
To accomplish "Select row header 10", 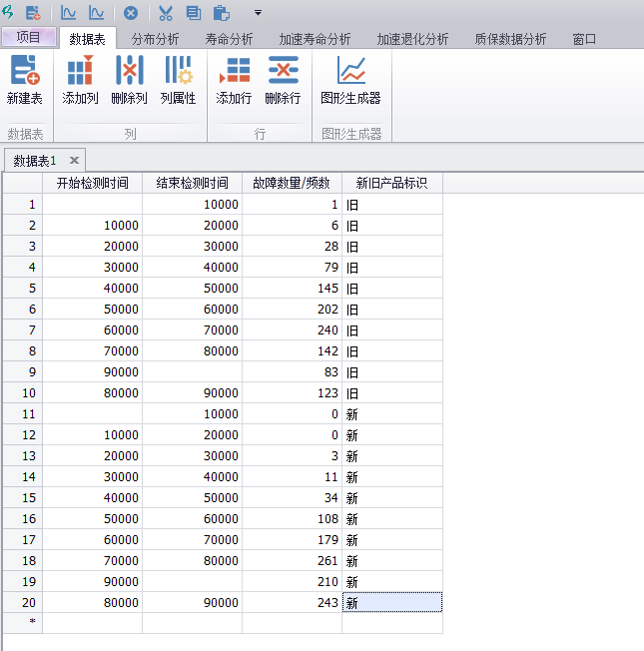I will 23,392.
